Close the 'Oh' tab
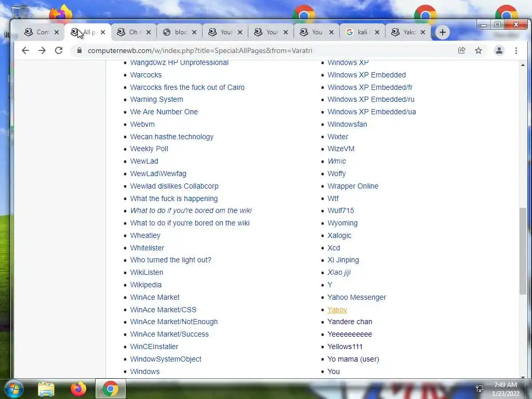This screenshot has width=532, height=399. click(149, 32)
